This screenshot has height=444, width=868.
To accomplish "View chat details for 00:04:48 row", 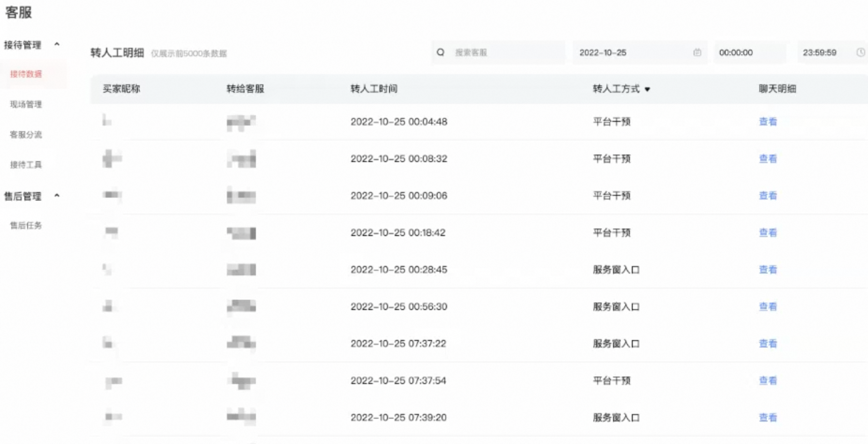I will coord(768,122).
